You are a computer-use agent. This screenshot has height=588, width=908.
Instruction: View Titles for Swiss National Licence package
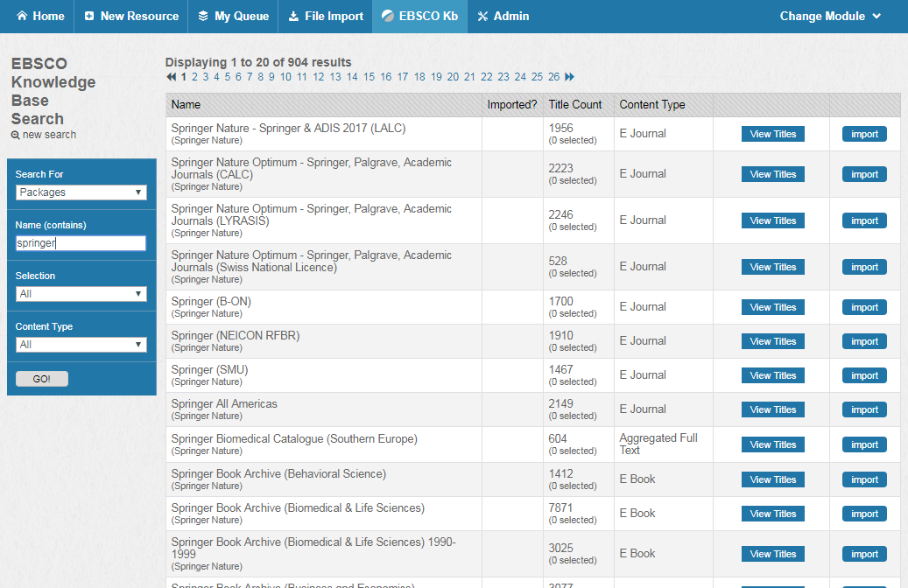(x=772, y=267)
